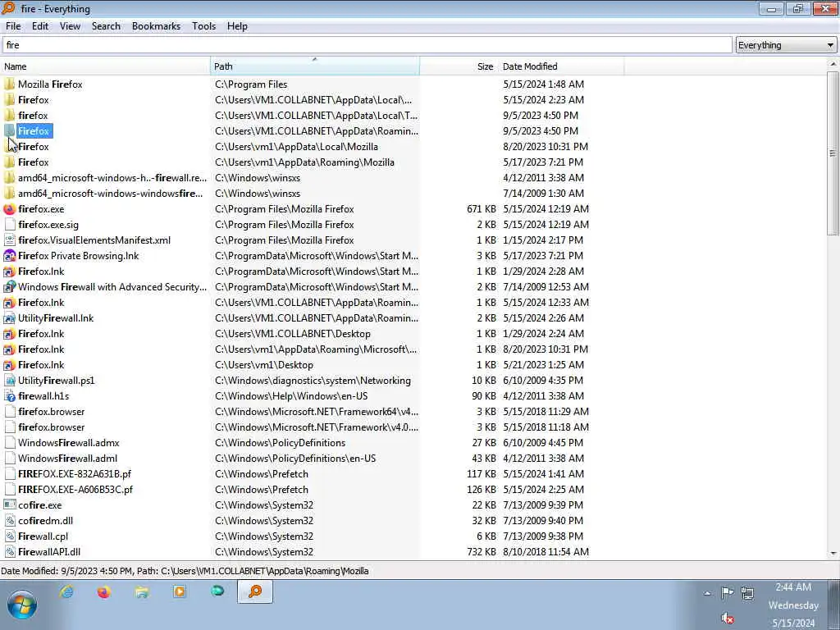Show hidden tray icons arrow

coord(708,593)
